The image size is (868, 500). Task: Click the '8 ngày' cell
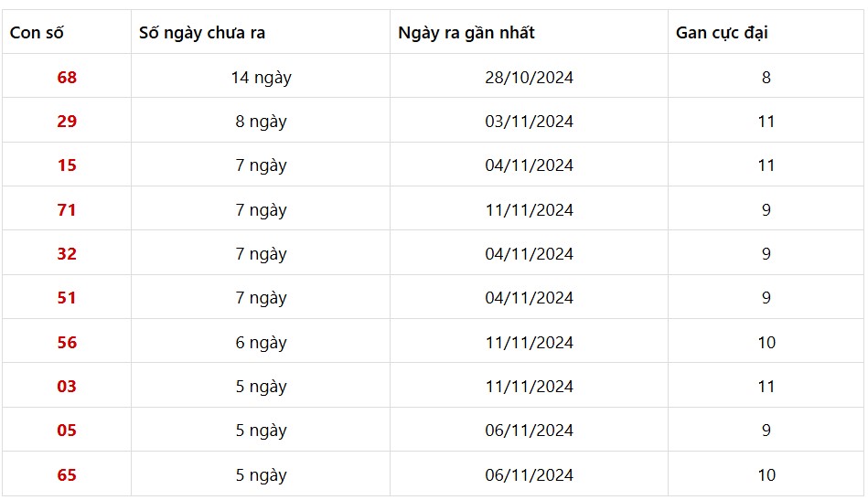tap(261, 122)
